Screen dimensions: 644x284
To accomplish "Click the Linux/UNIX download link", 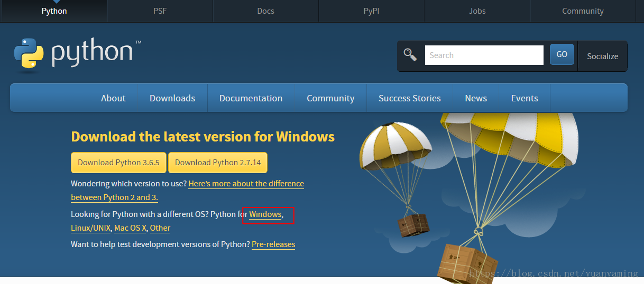I will coord(91,228).
